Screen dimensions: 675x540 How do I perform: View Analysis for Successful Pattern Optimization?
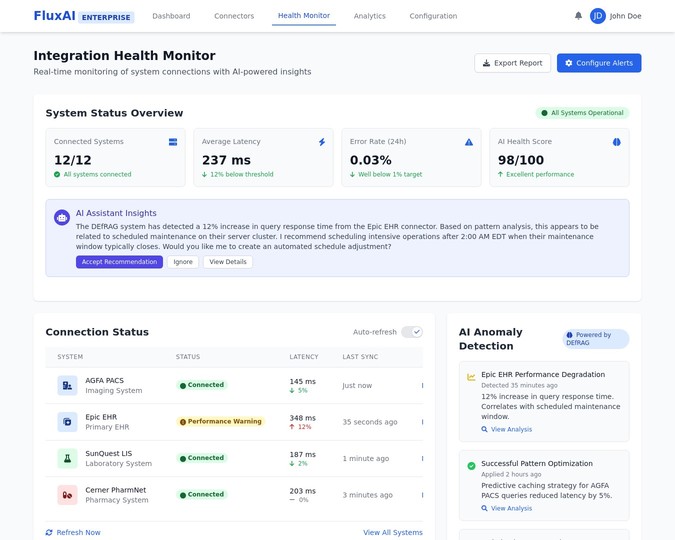[507, 509]
